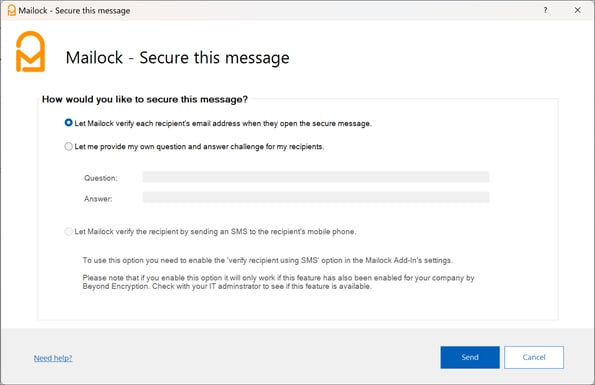
Task: Close the Mailock dialog window
Action: tap(577, 10)
